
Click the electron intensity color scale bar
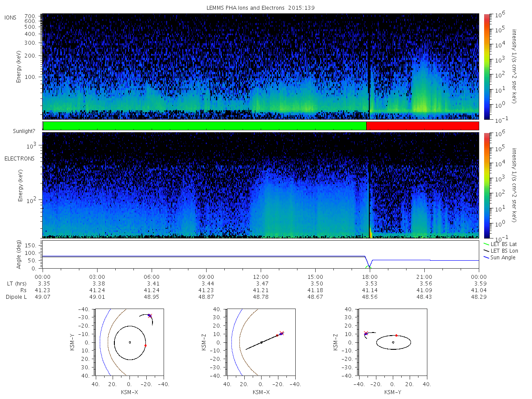[x=486, y=185]
